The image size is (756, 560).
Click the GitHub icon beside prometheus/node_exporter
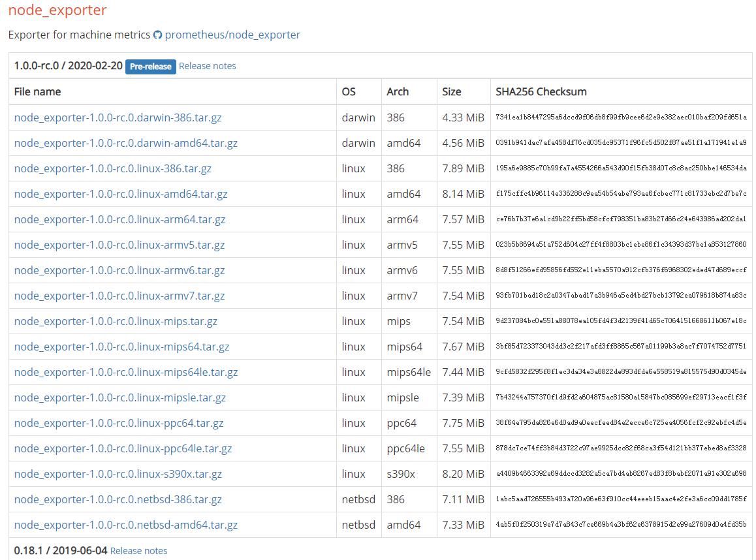pos(157,35)
